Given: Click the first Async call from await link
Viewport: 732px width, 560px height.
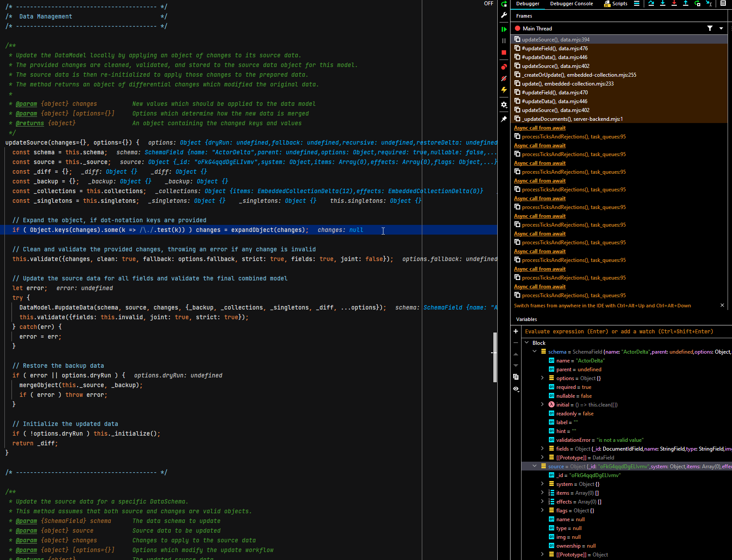Looking at the screenshot, I should pos(539,127).
